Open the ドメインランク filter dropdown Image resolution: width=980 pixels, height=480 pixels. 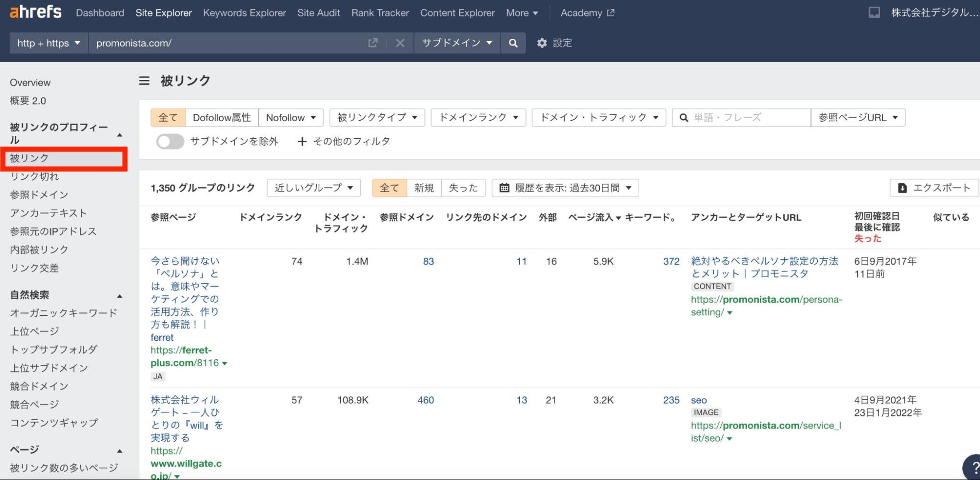[x=478, y=118]
